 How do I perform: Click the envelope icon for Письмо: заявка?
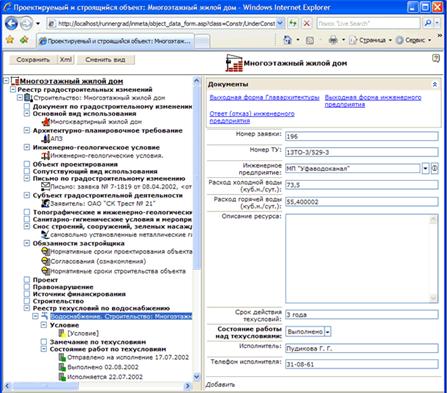coord(46,186)
